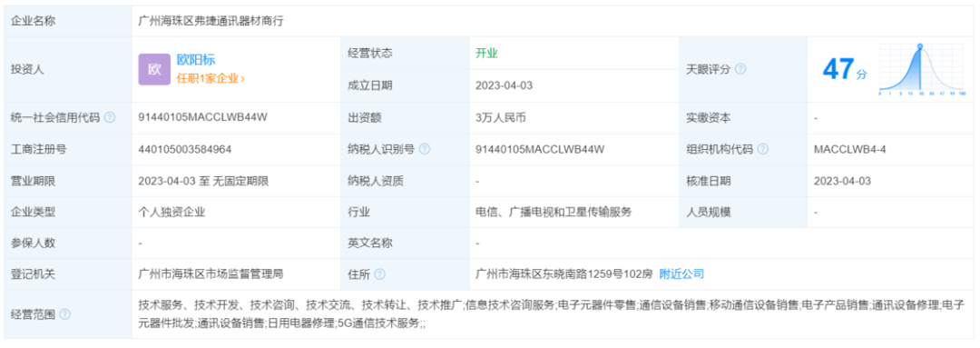Open help icon next to 组织机构代码
The height and width of the screenshot is (348, 980).
point(763,149)
